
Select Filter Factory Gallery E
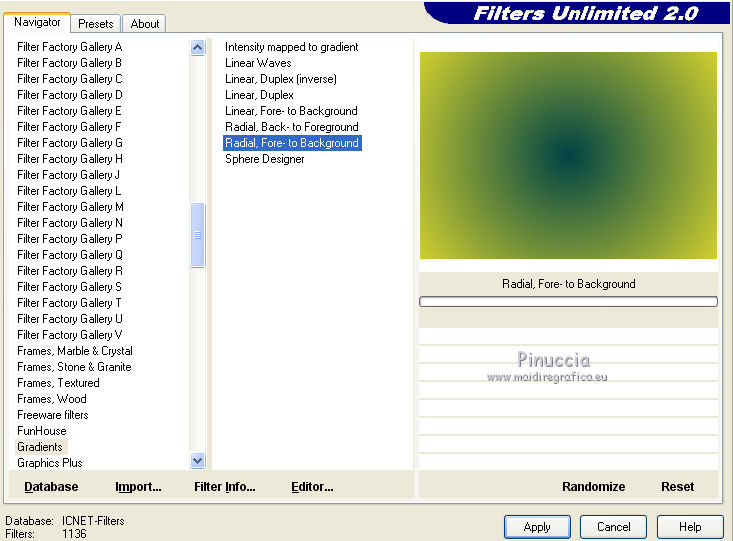[x=70, y=111]
